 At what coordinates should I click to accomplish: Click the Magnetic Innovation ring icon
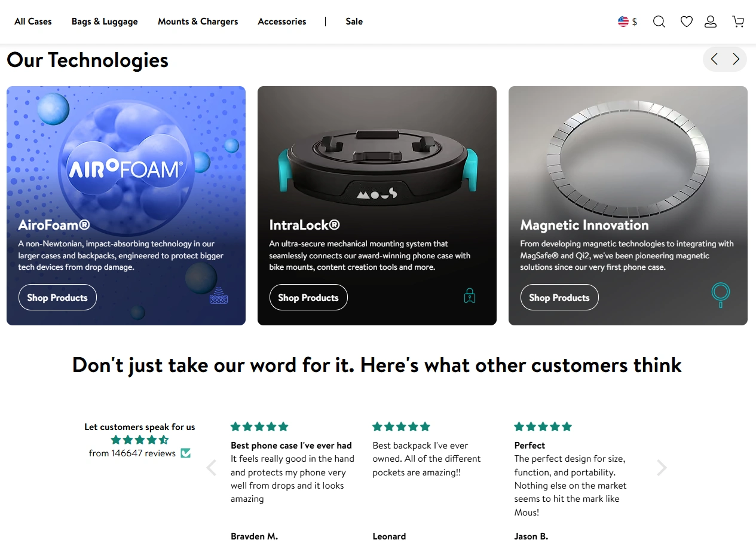pos(721,294)
